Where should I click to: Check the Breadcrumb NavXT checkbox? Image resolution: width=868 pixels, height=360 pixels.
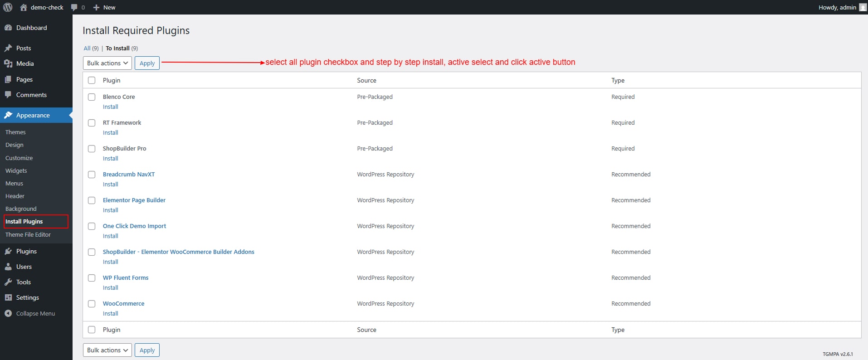pyautogui.click(x=92, y=175)
